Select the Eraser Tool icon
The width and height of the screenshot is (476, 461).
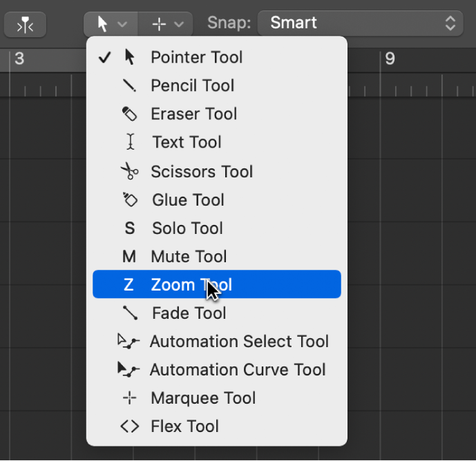129,114
